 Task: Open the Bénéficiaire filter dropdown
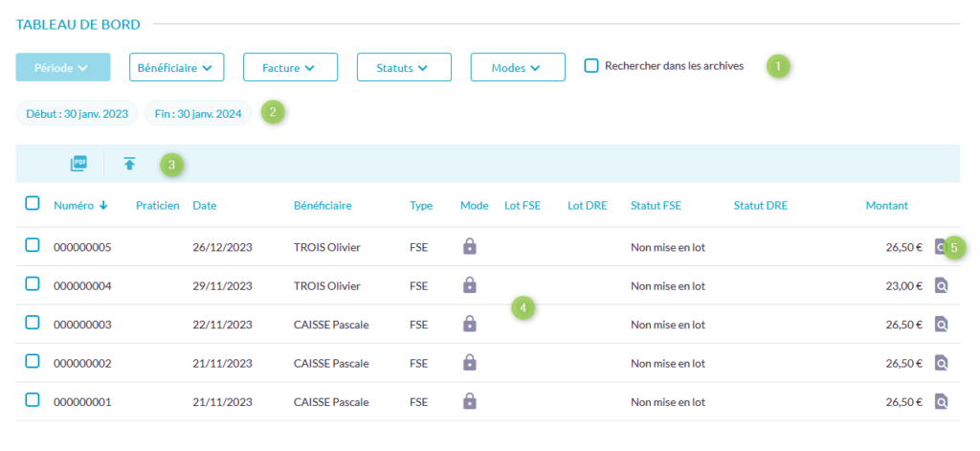(x=176, y=67)
